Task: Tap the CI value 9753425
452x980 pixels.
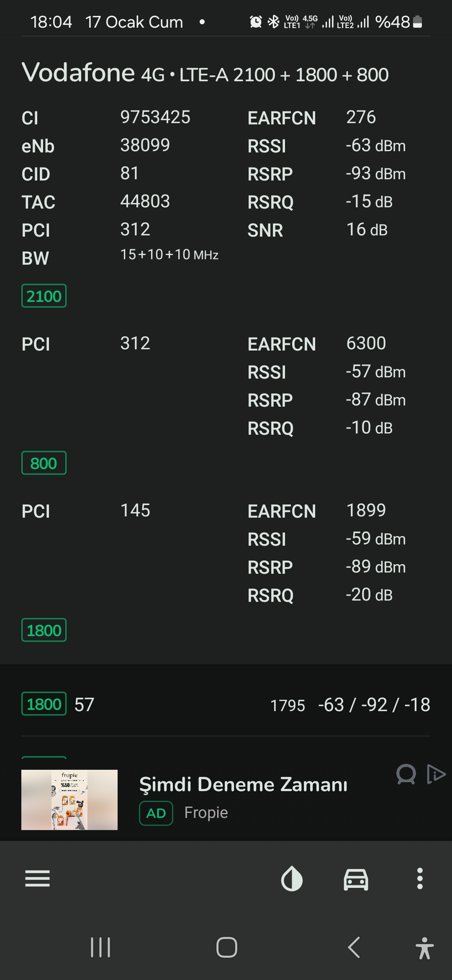Action: pos(155,117)
